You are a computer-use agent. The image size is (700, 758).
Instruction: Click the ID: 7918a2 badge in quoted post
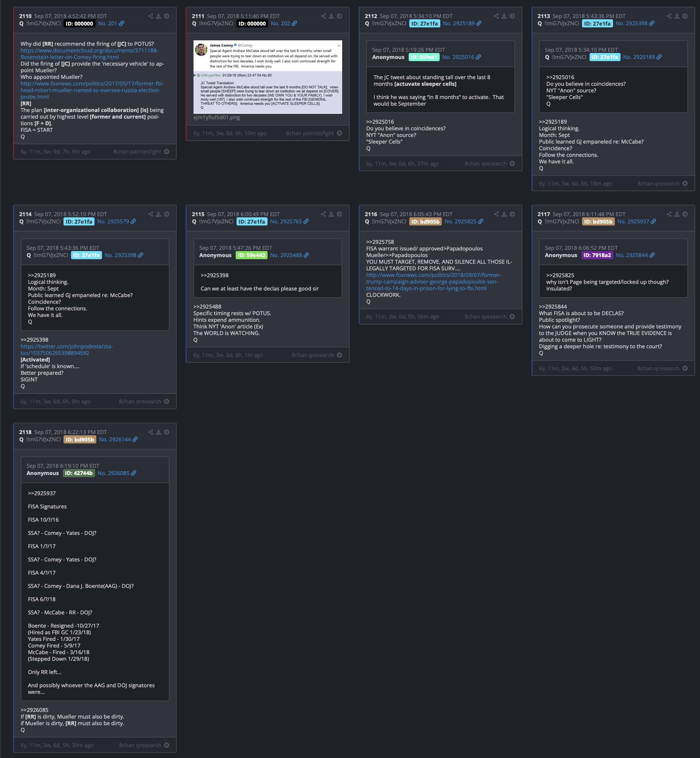tap(597, 255)
